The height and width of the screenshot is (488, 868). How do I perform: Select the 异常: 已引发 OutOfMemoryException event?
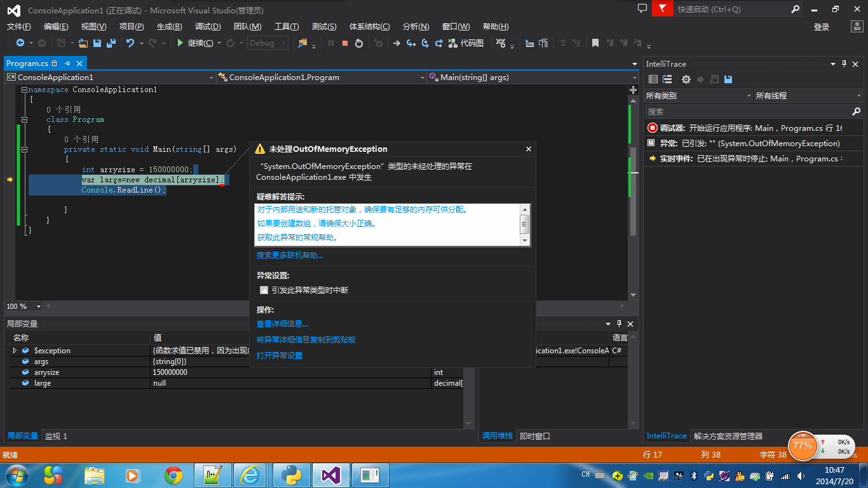[754, 144]
